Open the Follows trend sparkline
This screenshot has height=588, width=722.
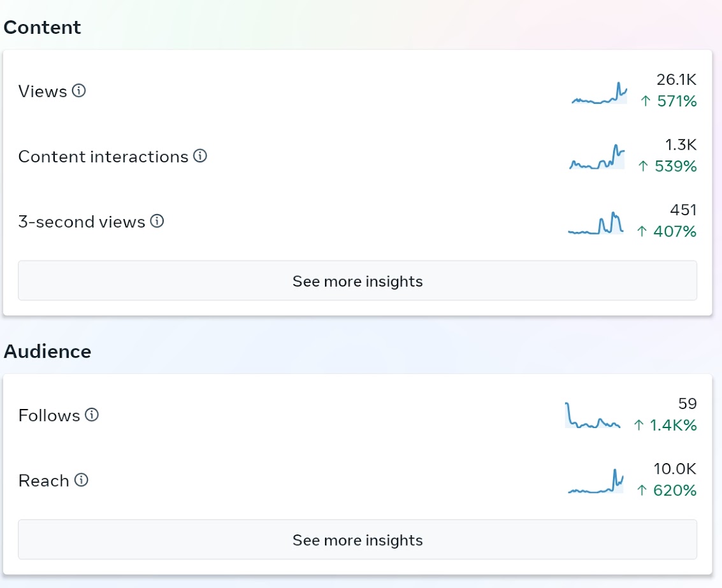point(593,415)
